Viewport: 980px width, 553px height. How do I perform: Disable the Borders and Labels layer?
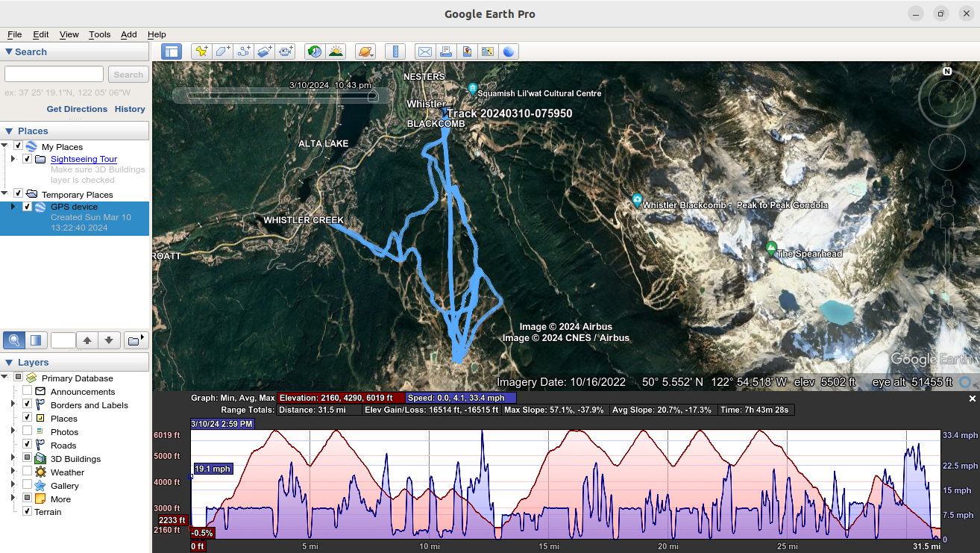coord(28,404)
